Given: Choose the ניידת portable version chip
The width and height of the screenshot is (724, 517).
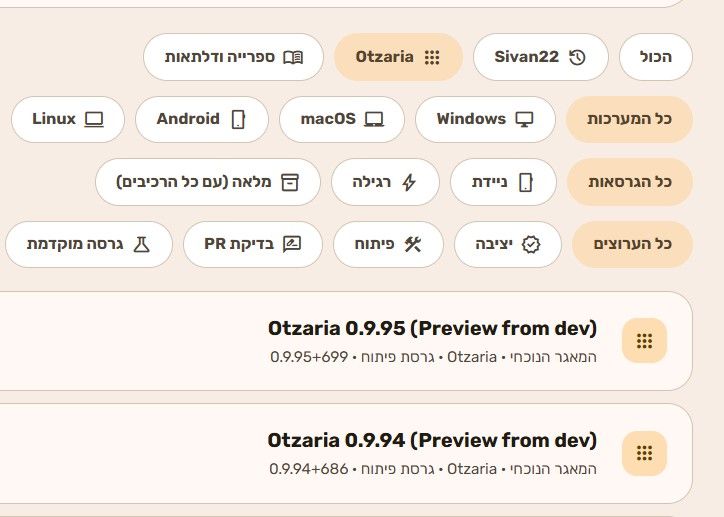Looking at the screenshot, I should 503,182.
